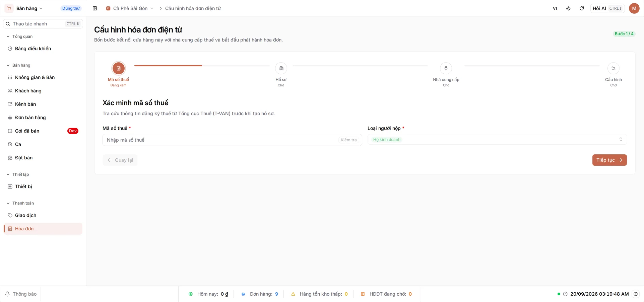Open Hỏi AI assistant
644x302 pixels.
click(x=607, y=8)
